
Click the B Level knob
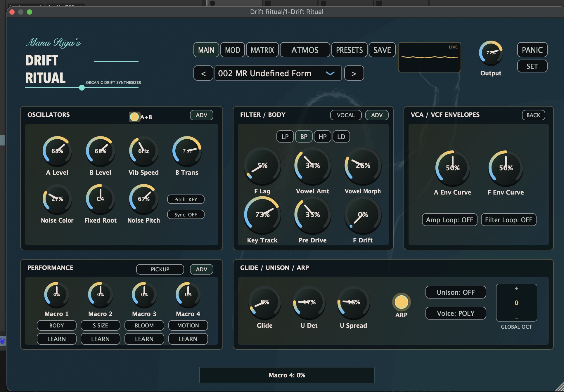click(x=100, y=151)
